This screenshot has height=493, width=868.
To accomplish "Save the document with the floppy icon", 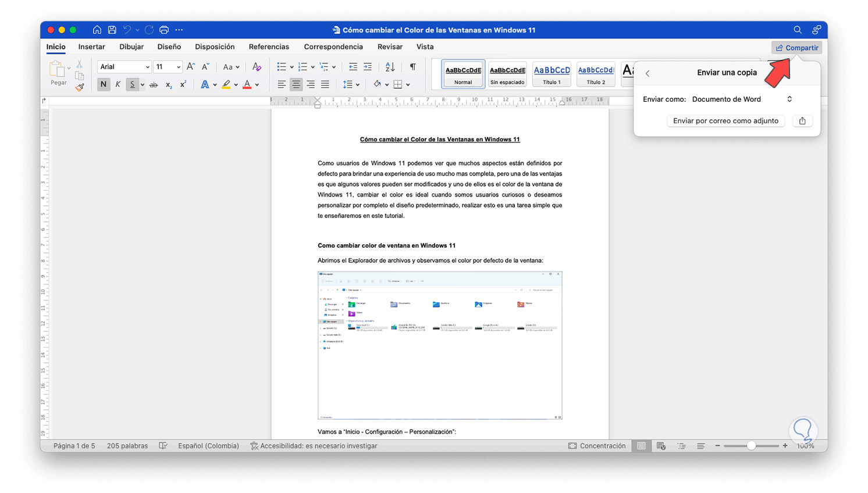I will coord(112,30).
